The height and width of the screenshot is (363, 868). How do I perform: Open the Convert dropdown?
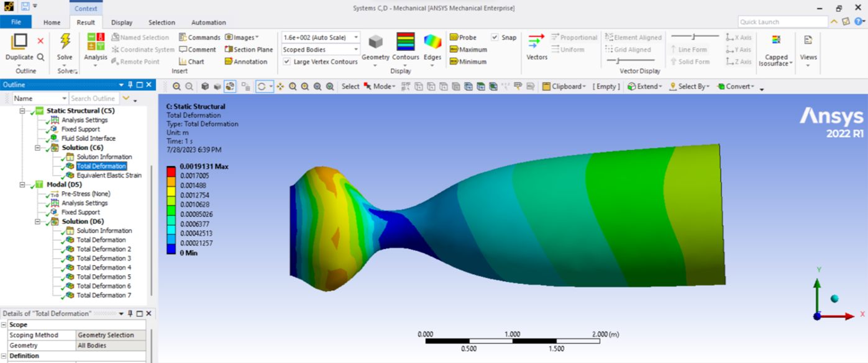point(737,87)
